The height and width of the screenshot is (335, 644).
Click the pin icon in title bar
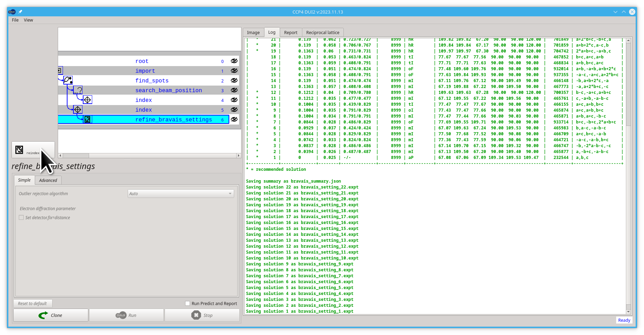point(20,12)
